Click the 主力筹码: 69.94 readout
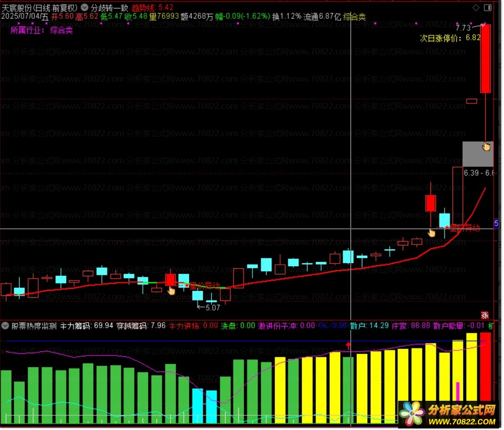Image resolution: width=504 pixels, height=430 pixels. [87, 326]
